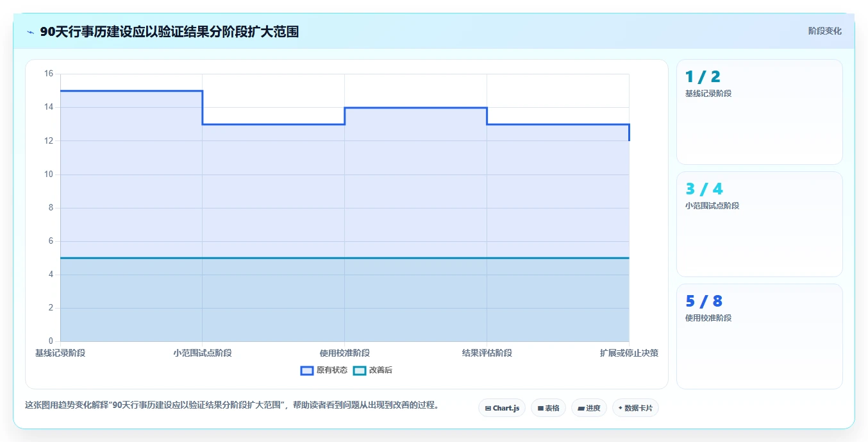Click the 阶段变化 label in header
The height and width of the screenshot is (442, 868).
coord(824,31)
